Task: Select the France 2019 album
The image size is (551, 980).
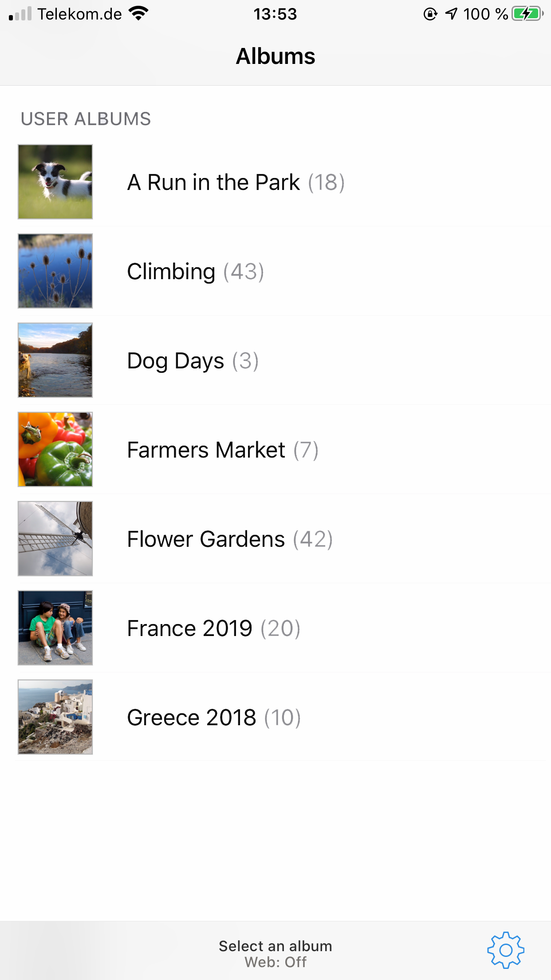Action: pyautogui.click(x=213, y=628)
